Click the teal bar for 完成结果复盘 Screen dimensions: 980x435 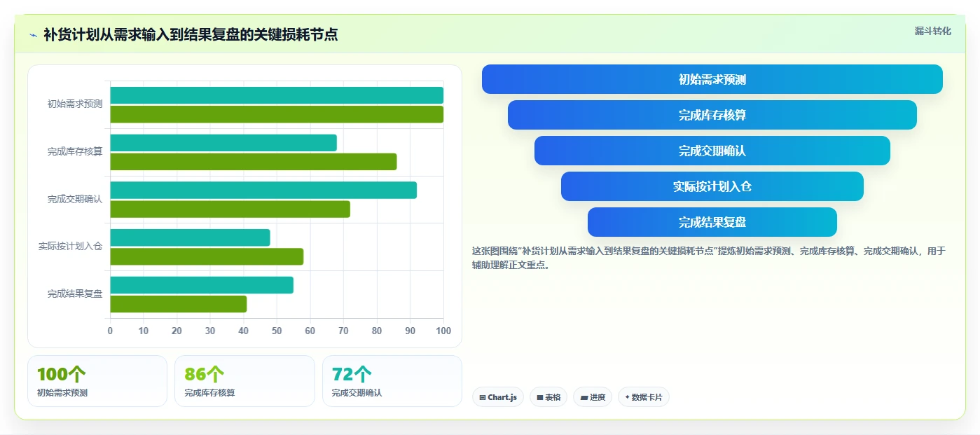pos(202,285)
